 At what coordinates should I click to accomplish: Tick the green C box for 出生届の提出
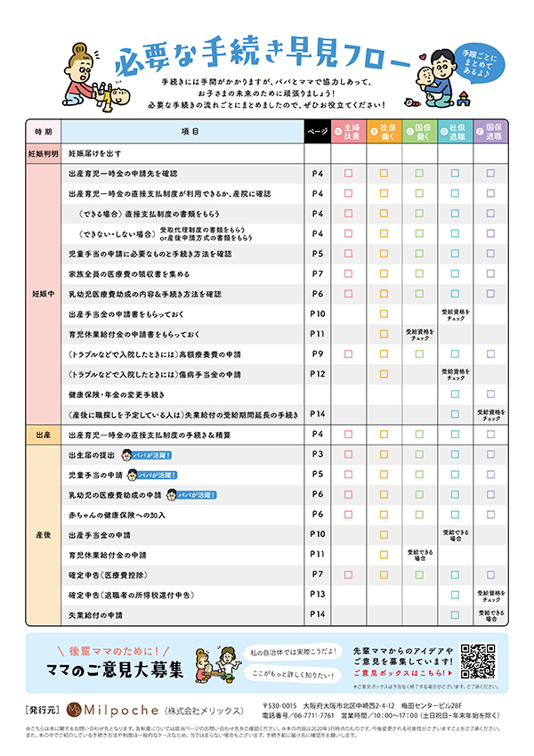click(x=419, y=454)
